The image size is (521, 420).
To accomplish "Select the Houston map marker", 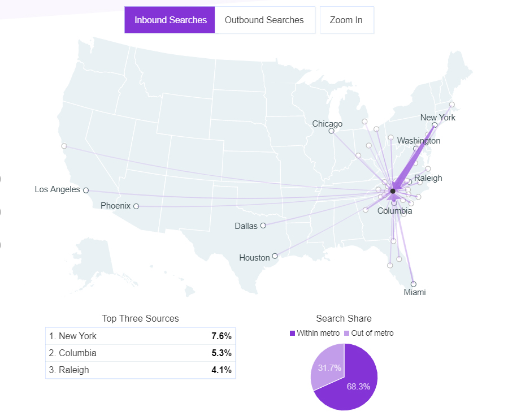I will click(275, 256).
